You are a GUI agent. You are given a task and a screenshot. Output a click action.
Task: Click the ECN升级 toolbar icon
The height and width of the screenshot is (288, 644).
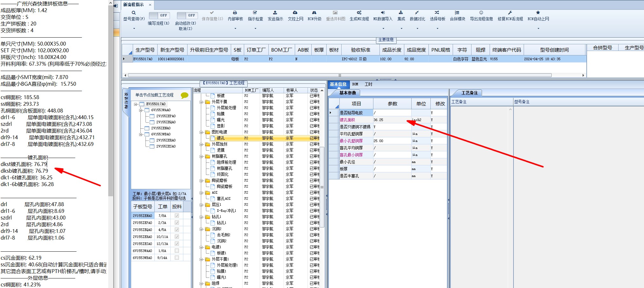314,13
